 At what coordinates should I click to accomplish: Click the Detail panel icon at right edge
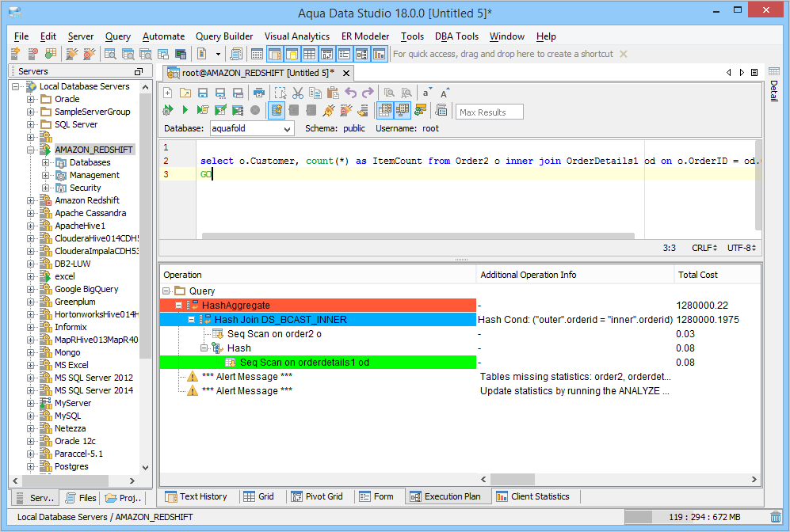(774, 71)
